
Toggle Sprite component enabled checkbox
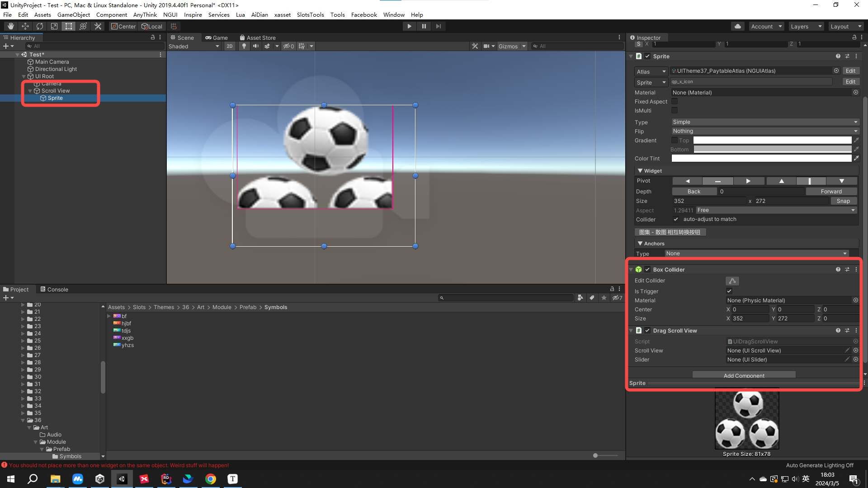click(647, 56)
